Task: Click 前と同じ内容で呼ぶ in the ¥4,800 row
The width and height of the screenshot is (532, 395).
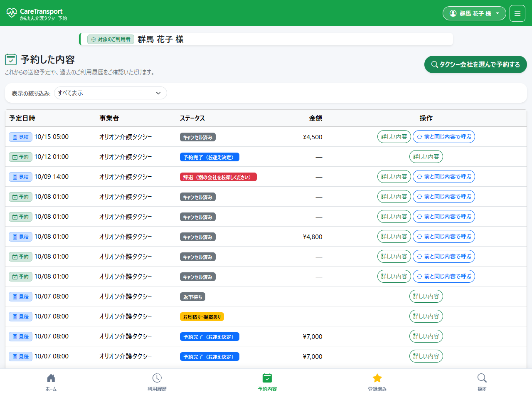Action: [444, 237]
